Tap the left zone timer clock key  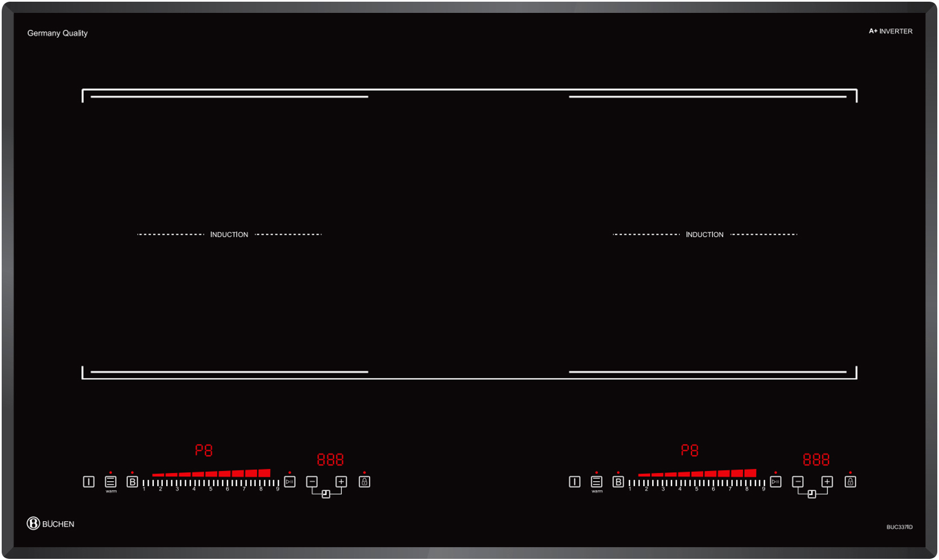pyautogui.click(x=326, y=494)
